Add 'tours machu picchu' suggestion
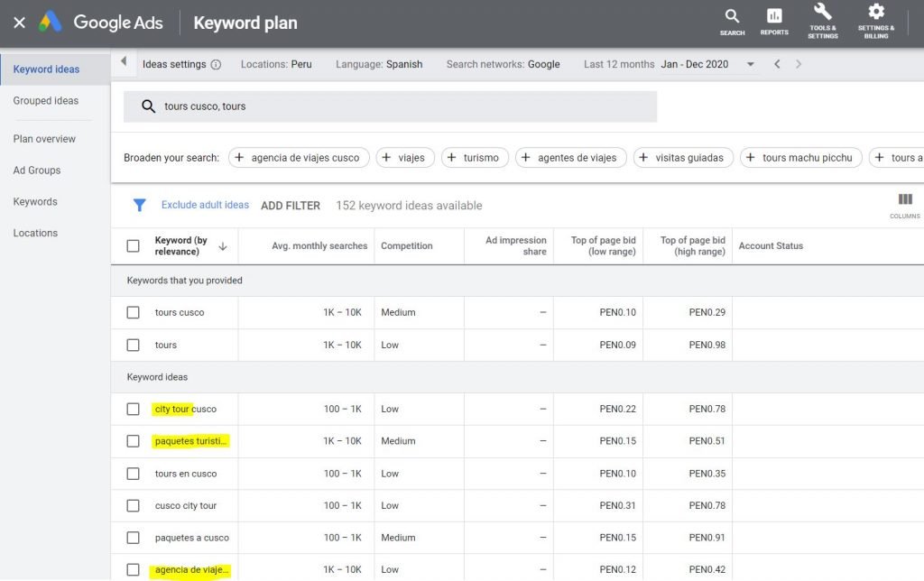The image size is (924, 581). [x=801, y=158]
